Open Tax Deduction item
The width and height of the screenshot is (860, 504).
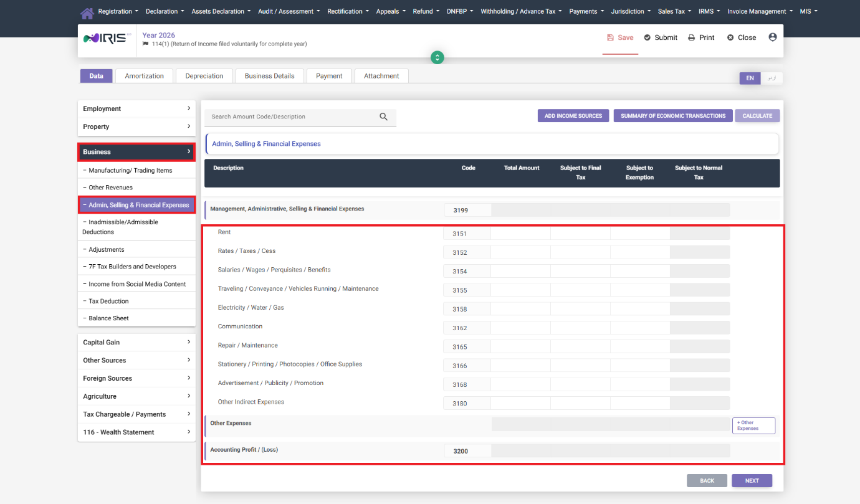136,301
